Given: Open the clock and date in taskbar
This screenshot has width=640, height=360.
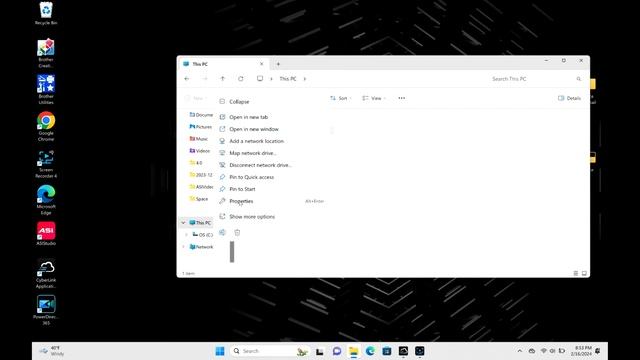Looking at the screenshot, I should click(581, 351).
